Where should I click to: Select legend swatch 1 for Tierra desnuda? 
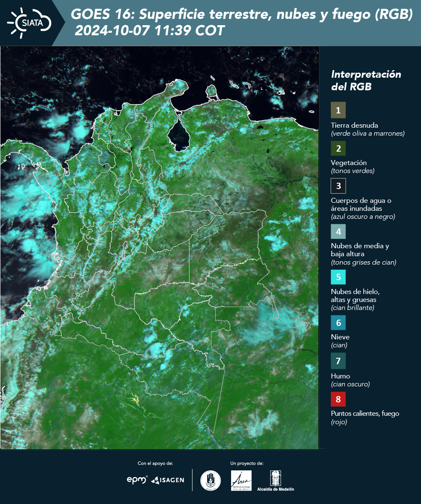(338, 110)
